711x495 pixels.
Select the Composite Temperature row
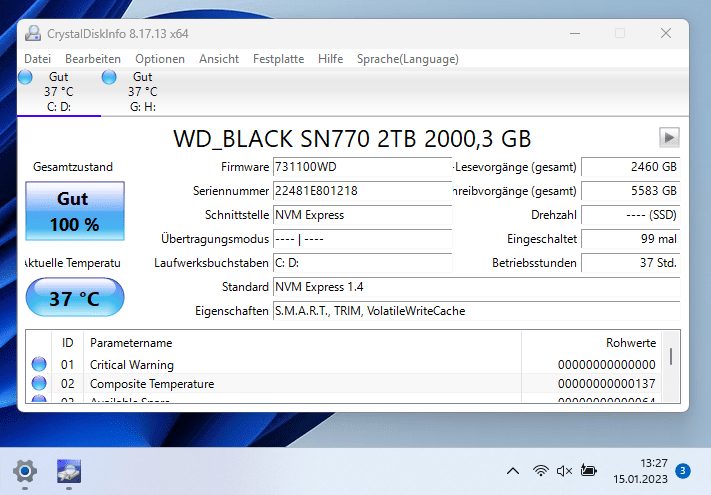[344, 383]
